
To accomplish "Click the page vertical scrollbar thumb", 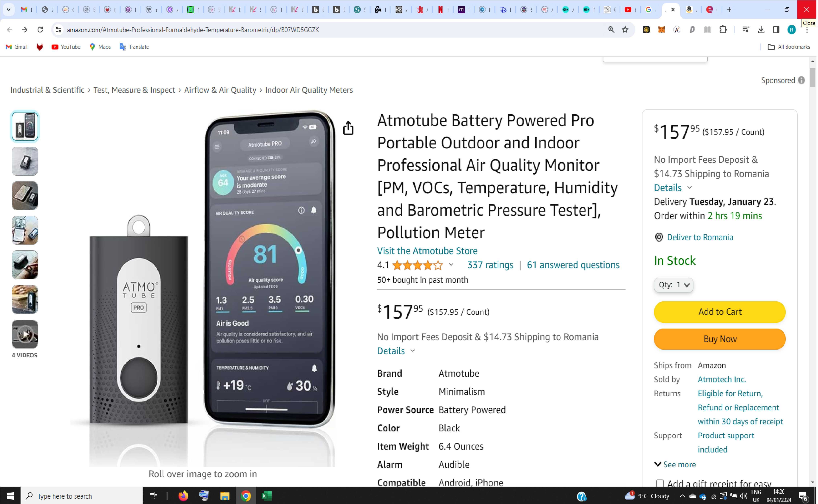I will tap(812, 77).
